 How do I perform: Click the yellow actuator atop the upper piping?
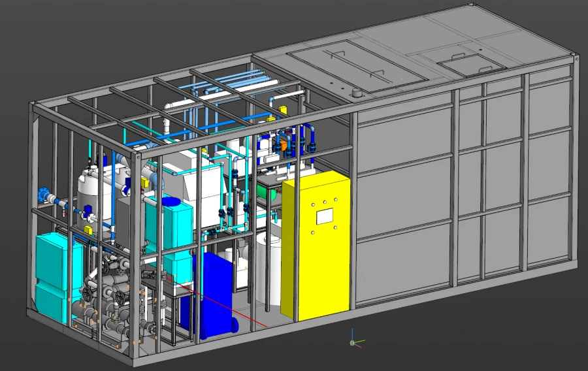pos(284,110)
